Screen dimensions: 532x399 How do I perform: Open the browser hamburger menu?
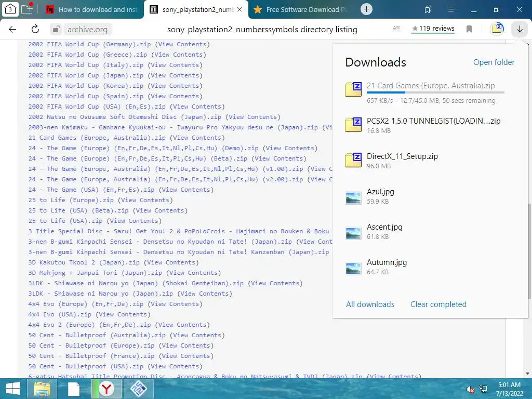[x=451, y=9]
